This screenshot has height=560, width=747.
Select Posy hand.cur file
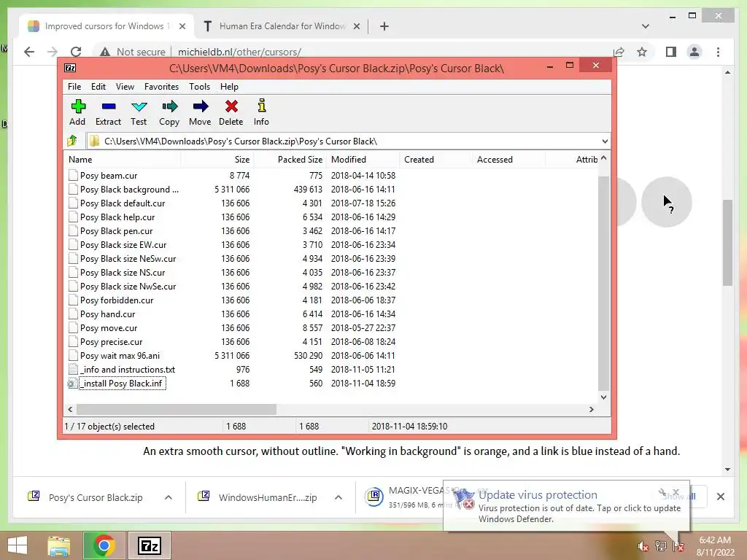click(x=108, y=314)
